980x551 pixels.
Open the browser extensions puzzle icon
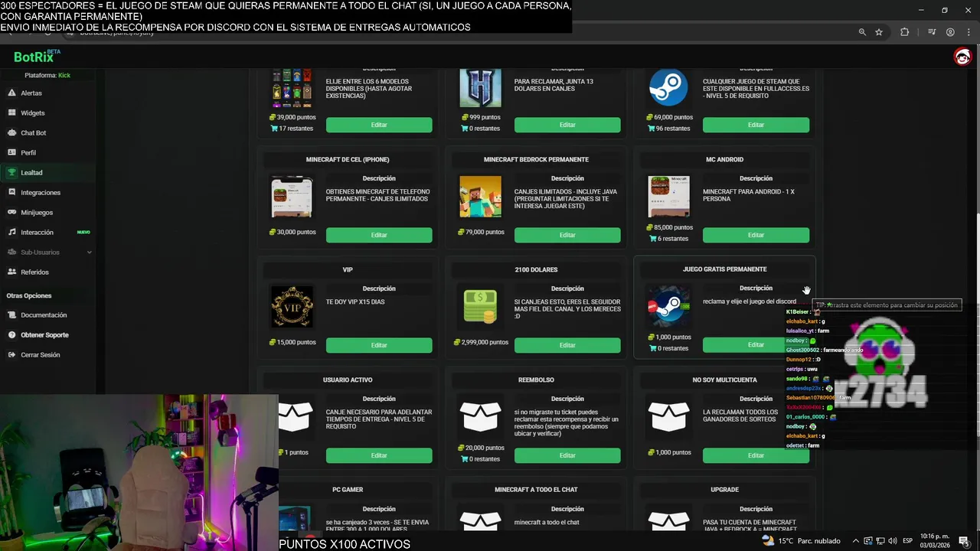(905, 32)
